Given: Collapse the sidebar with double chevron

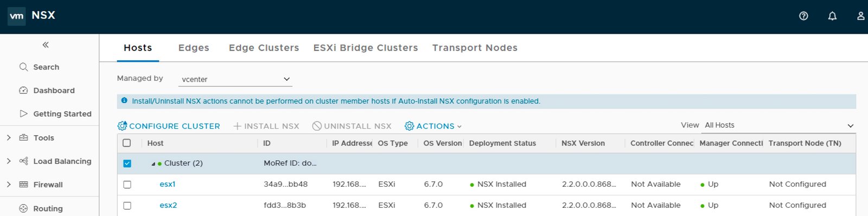Looking at the screenshot, I should point(46,45).
